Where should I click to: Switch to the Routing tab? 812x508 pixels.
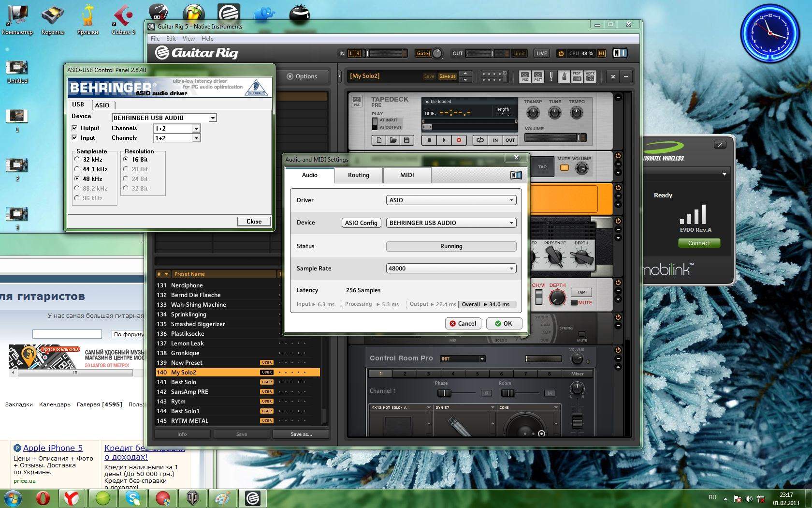point(358,175)
